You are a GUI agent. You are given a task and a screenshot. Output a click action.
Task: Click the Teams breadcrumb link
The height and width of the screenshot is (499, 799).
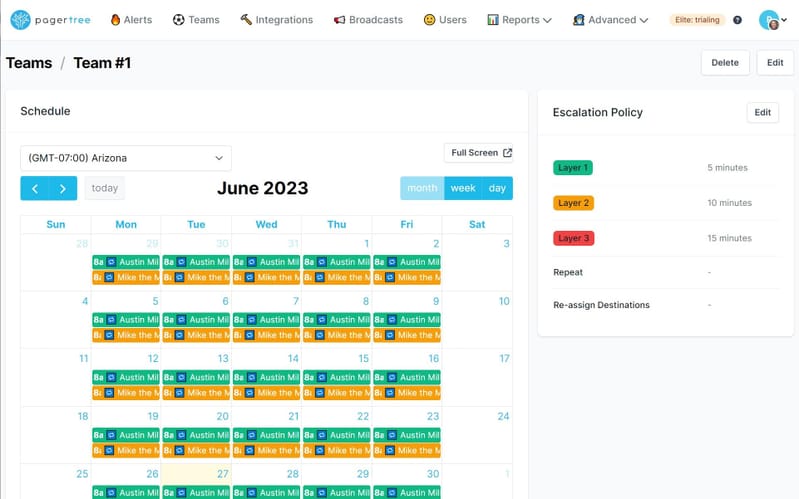point(29,63)
